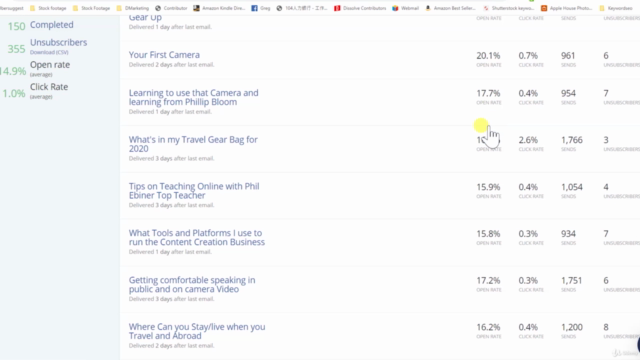Click the 1,766 sends value
640x360 pixels.
pyautogui.click(x=572, y=140)
